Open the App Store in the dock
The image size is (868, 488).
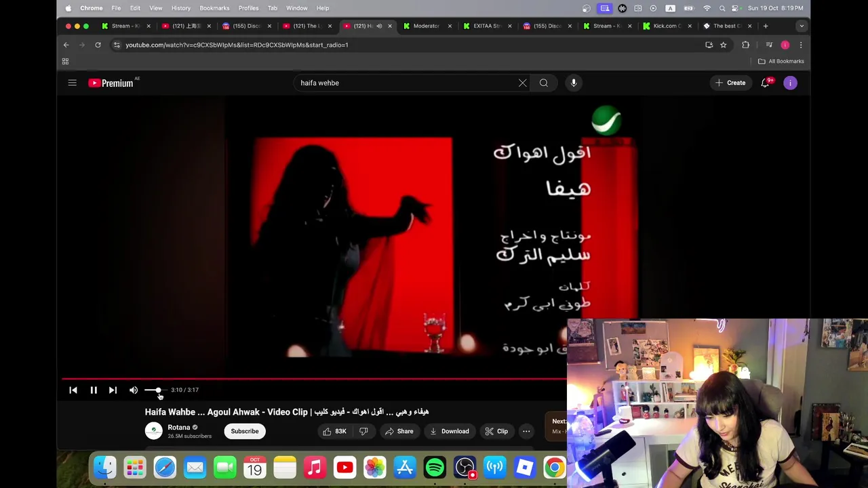[405, 468]
